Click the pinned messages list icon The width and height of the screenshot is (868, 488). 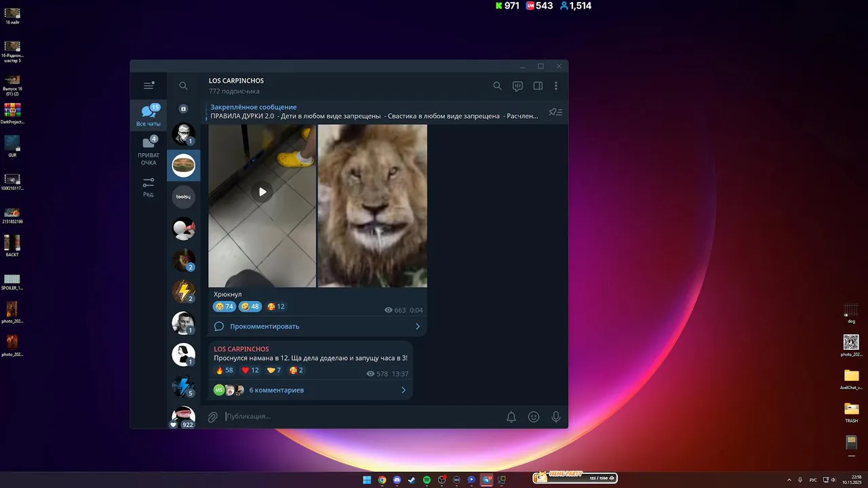pyautogui.click(x=555, y=112)
